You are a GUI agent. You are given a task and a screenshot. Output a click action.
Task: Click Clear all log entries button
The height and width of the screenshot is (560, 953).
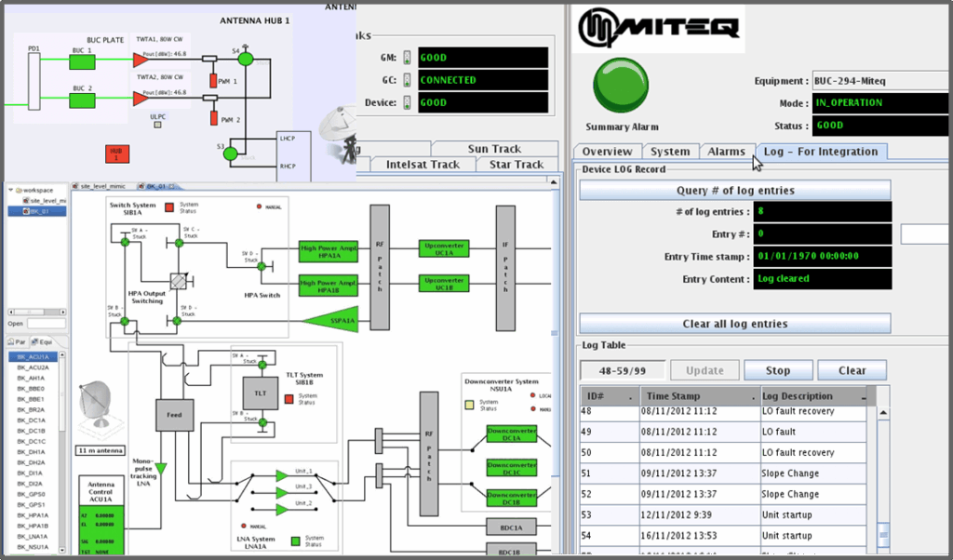click(x=735, y=324)
